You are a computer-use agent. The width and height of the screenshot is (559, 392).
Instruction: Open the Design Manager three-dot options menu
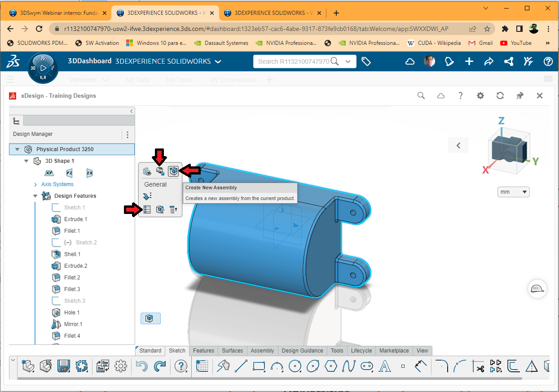(x=128, y=134)
